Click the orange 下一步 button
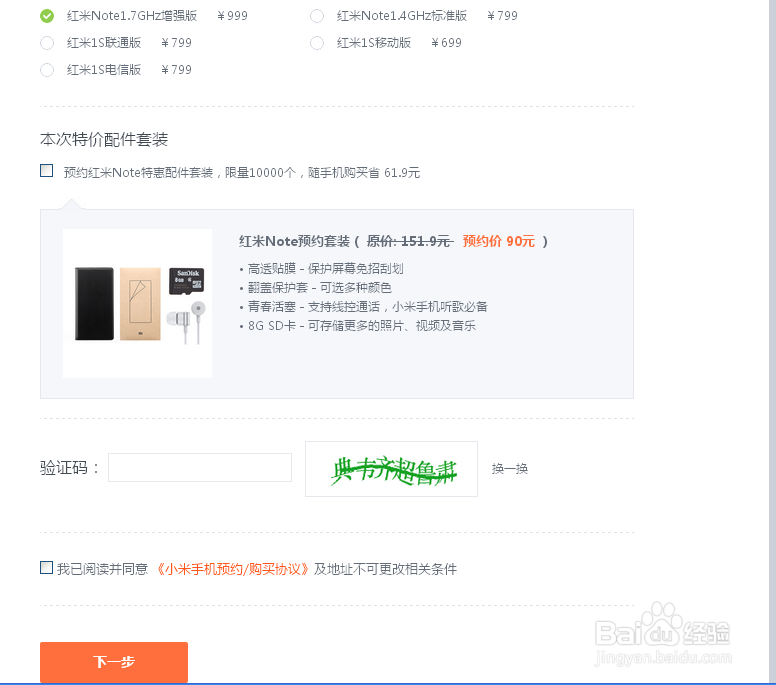776x685 pixels. click(x=114, y=662)
